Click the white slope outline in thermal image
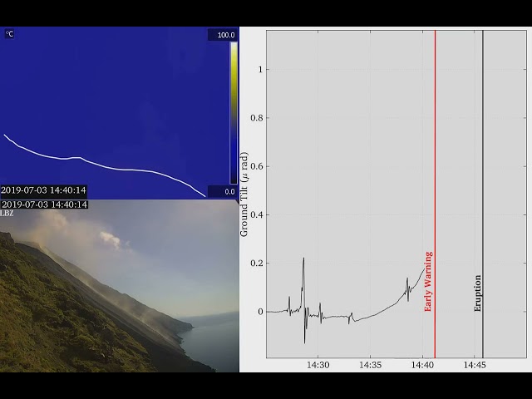Screen dimensions: 532x399 pos(105,165)
